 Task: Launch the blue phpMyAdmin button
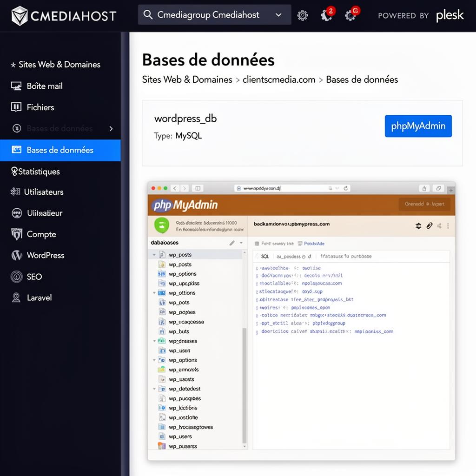418,126
